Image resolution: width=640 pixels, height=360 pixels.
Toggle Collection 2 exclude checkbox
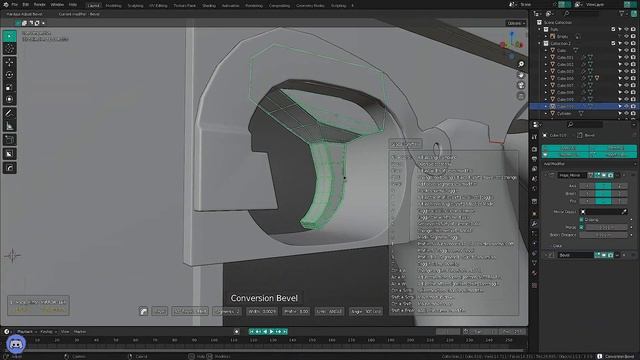click(613, 43)
